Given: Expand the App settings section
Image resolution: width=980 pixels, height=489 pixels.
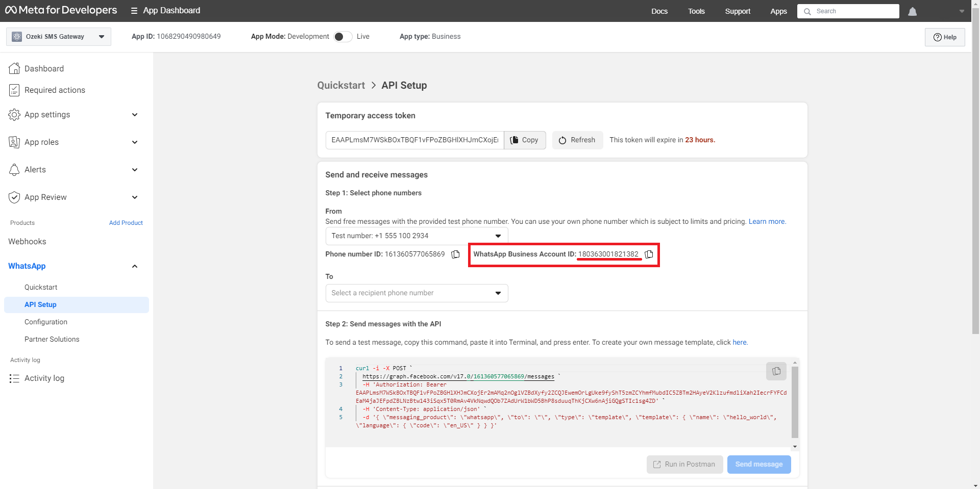Looking at the screenshot, I should coord(135,115).
